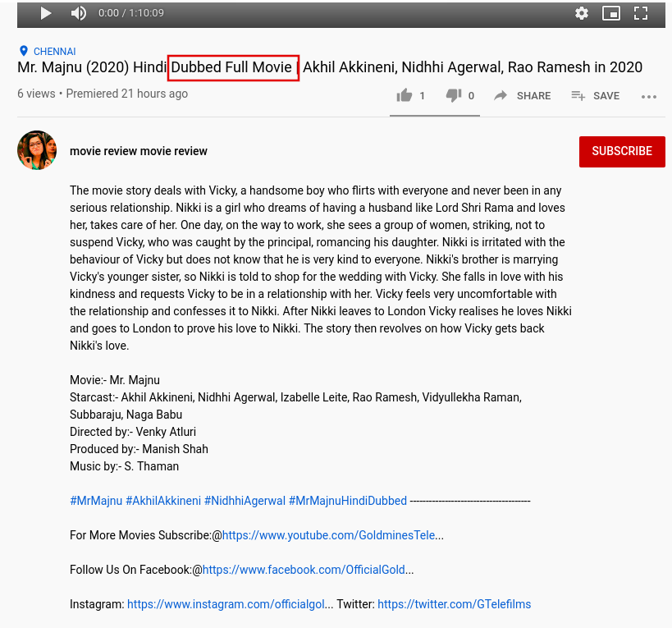Click 'Directed by:- Venky Atluri' line
Screen dimensions: 672x628
coord(133,432)
